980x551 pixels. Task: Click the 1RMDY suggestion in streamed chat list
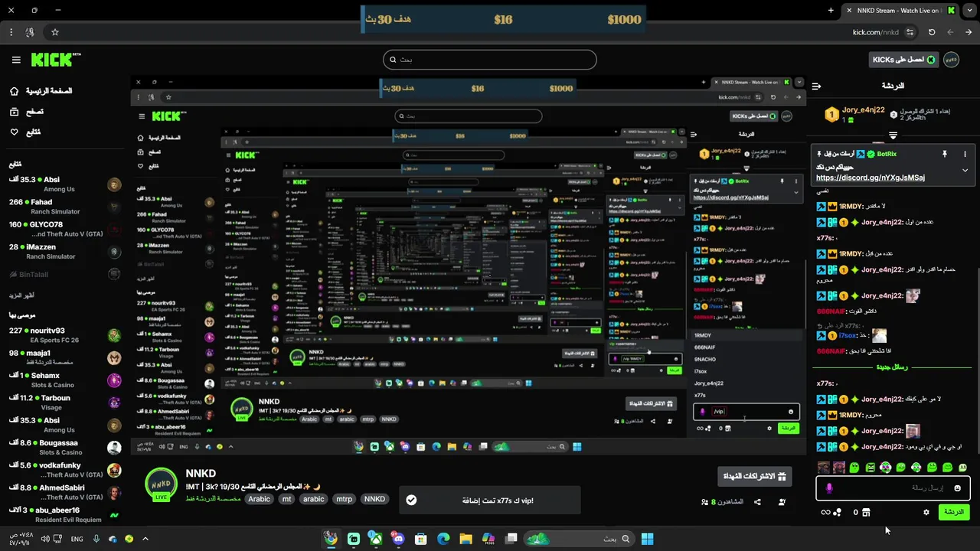point(703,335)
